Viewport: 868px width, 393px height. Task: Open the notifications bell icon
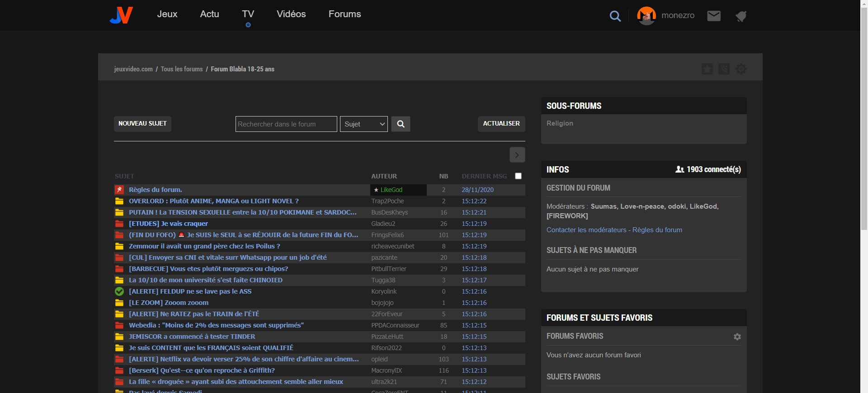tap(741, 17)
